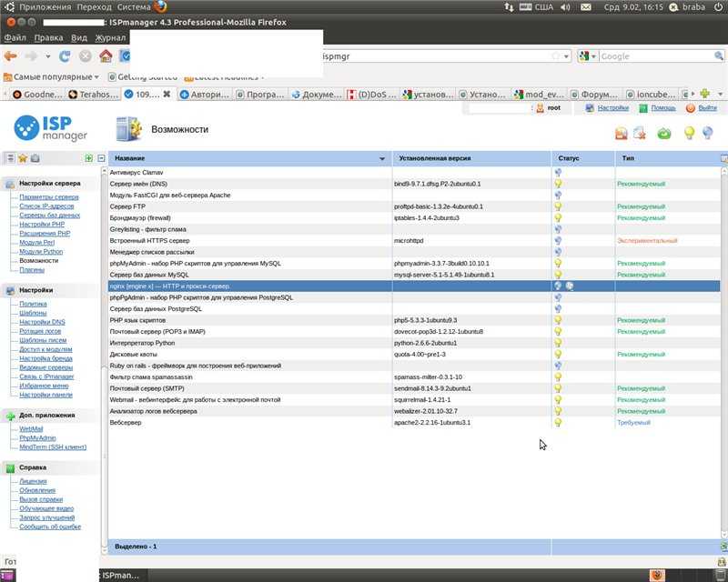Viewport: 728px width, 582px height.
Task: Toggle the status bulb for Greylisting row
Action: tap(558, 229)
